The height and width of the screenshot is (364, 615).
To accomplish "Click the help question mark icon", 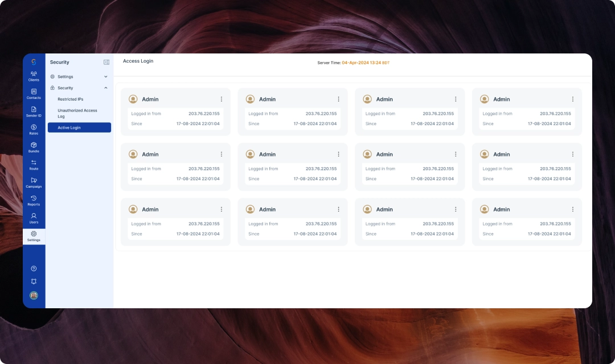I will [x=34, y=268].
